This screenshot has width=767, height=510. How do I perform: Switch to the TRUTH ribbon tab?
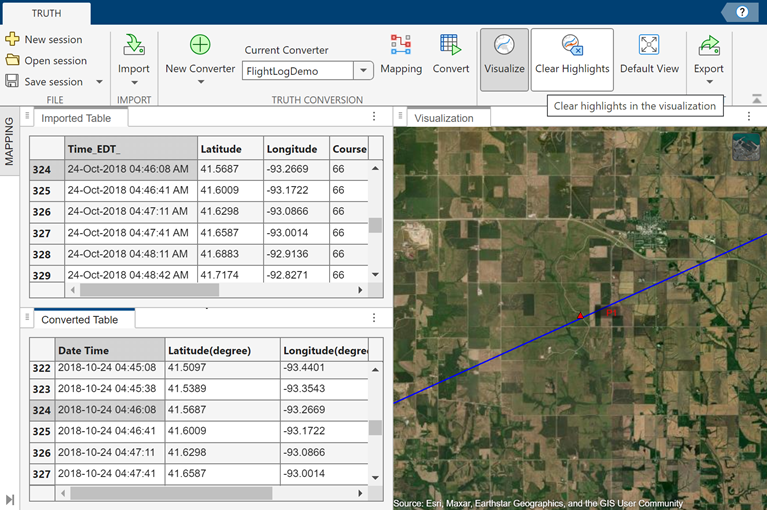(45, 13)
